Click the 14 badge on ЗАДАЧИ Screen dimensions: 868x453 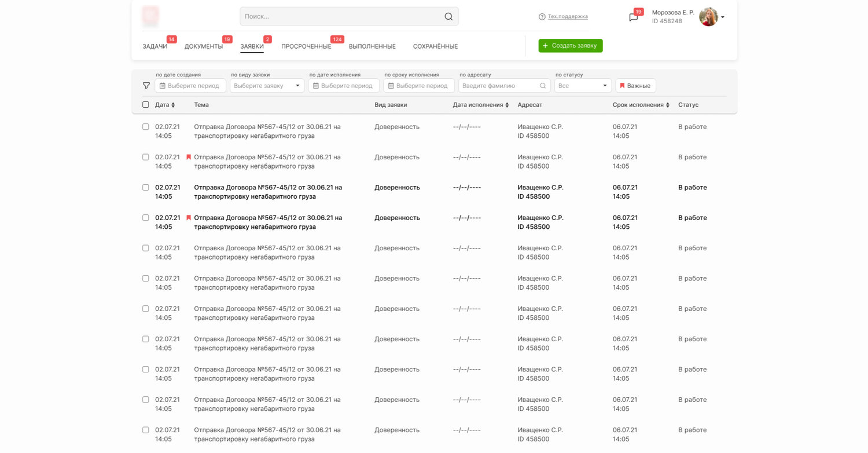(x=171, y=39)
